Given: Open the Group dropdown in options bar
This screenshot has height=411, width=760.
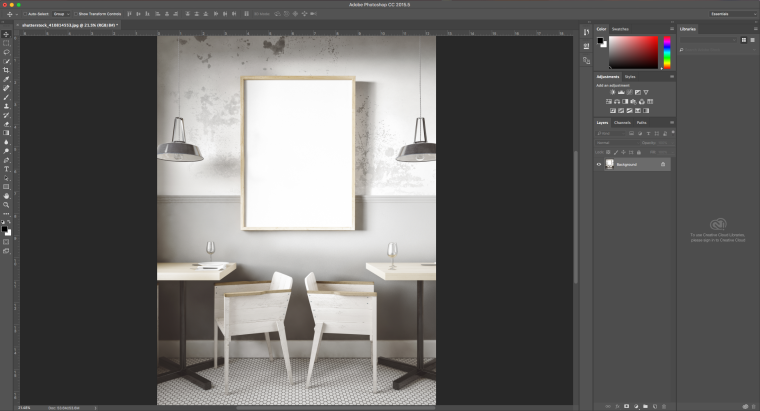Looking at the screenshot, I should [61, 14].
